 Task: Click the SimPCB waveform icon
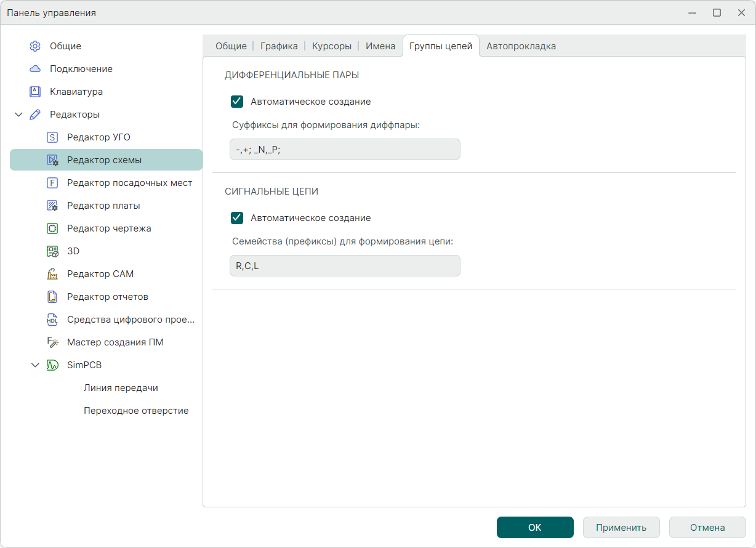pos(52,365)
